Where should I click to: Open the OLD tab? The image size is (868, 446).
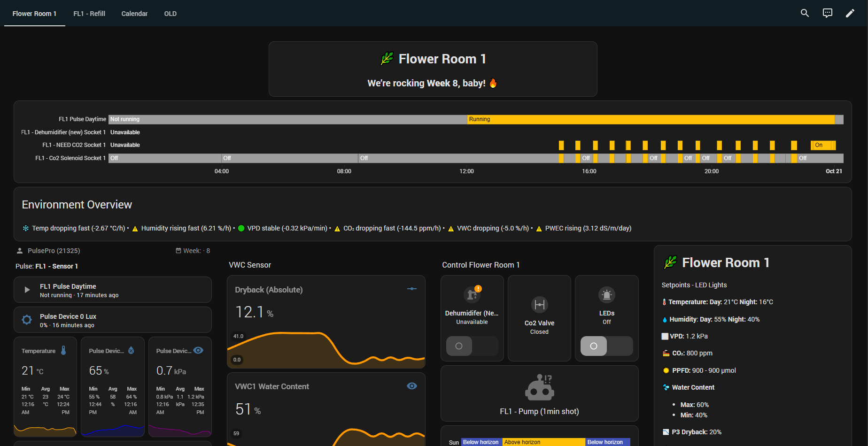170,14
